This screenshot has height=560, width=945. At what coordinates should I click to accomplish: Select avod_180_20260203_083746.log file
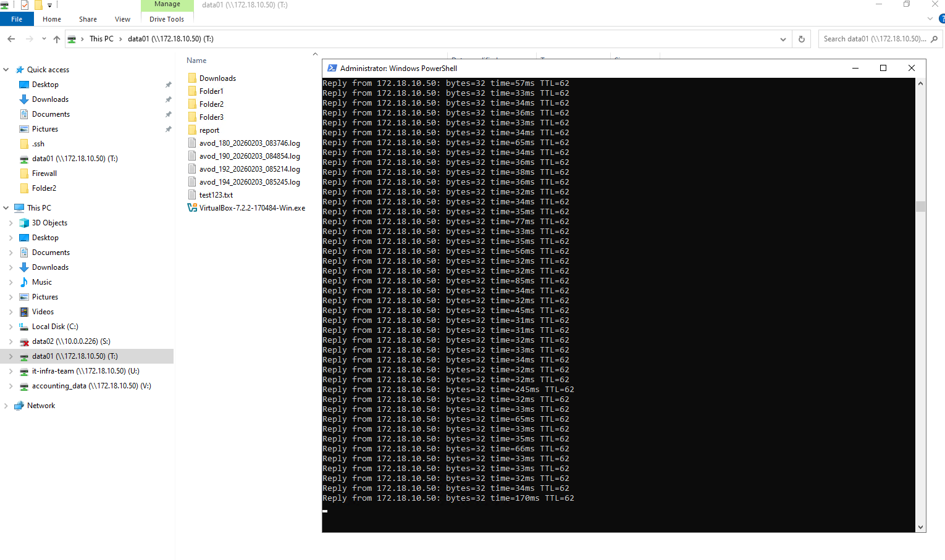pyautogui.click(x=250, y=143)
